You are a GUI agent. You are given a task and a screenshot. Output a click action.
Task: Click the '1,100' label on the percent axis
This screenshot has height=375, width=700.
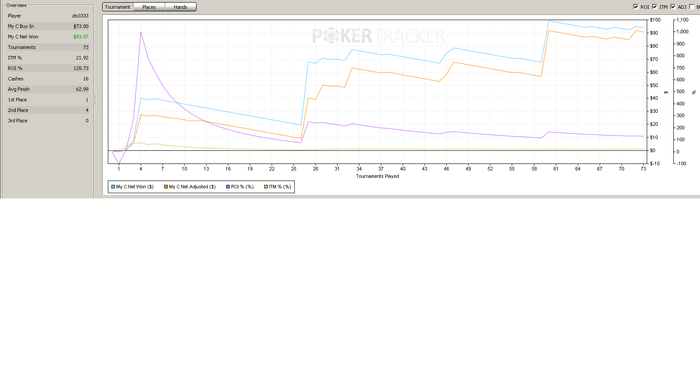[683, 20]
